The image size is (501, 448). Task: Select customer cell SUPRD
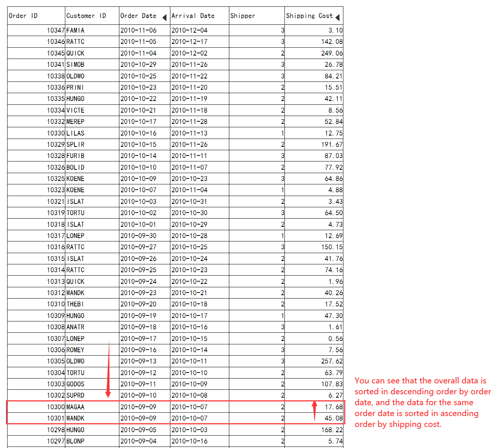[92, 395]
